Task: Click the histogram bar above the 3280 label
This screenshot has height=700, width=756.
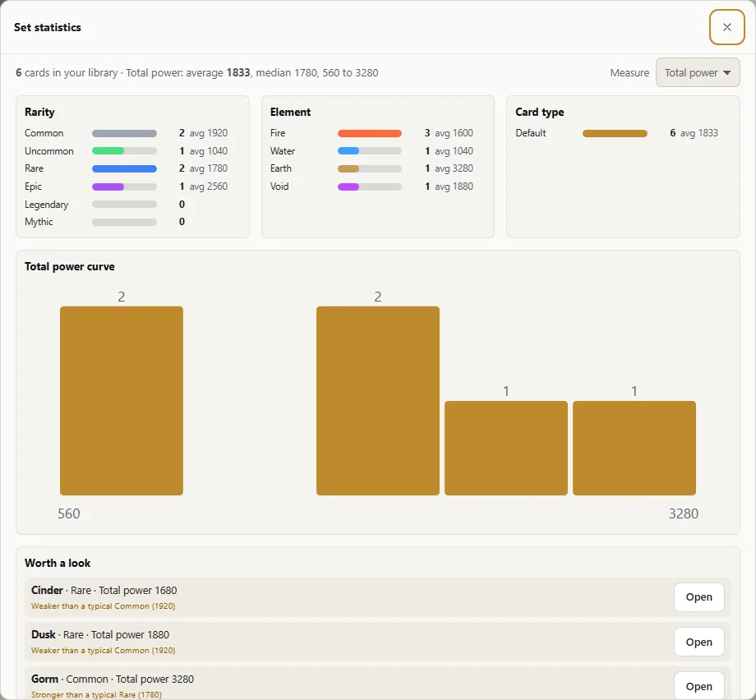Action: click(x=634, y=448)
